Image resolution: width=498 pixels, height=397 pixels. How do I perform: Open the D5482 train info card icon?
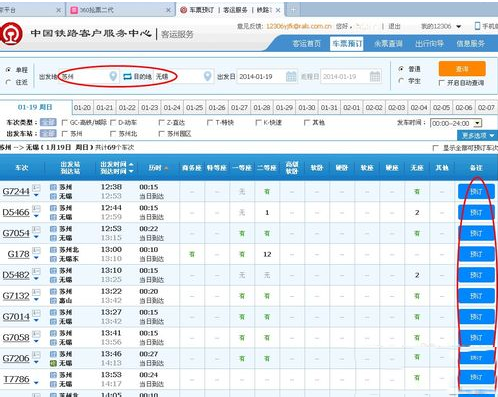36,271
